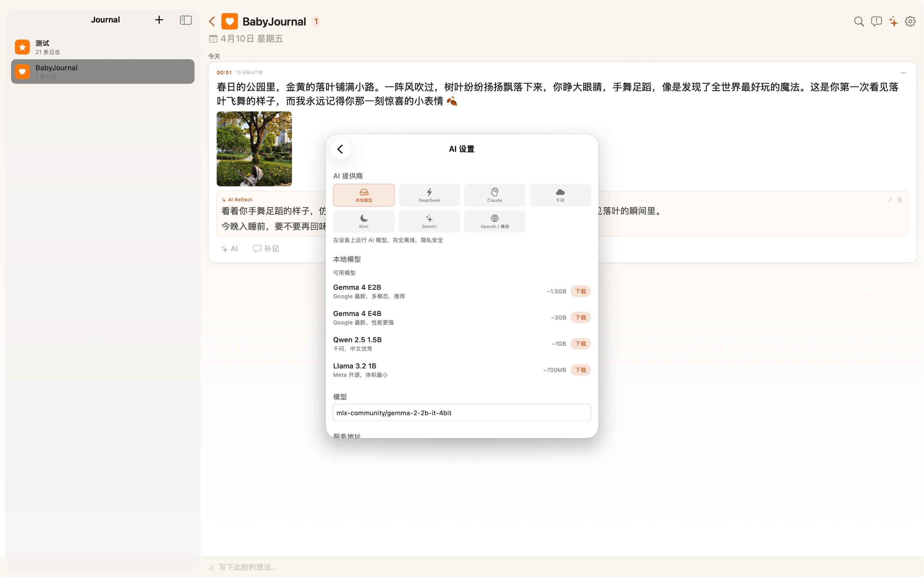Create a new journal with the plus button
The width and height of the screenshot is (924, 577).
click(159, 20)
